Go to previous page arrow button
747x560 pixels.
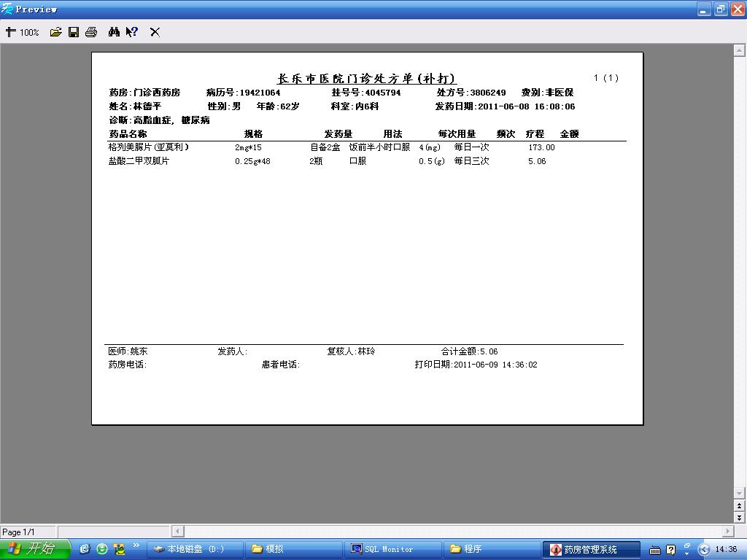point(739,506)
